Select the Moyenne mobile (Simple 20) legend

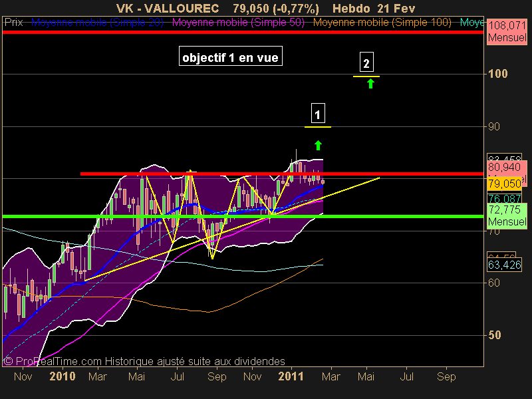click(x=97, y=23)
